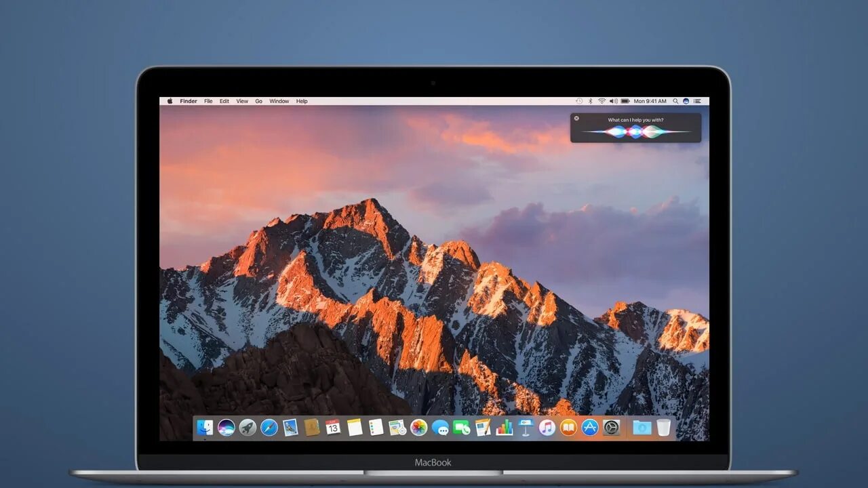Screen dimensions: 868x488
Task: Open Calendar icon showing 13
Action: (x=333, y=428)
